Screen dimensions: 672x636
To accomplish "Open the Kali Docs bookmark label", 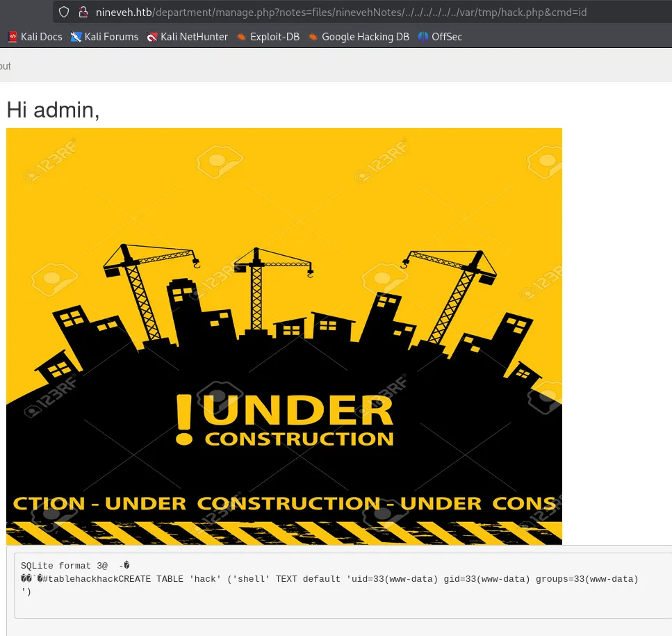I will [42, 37].
